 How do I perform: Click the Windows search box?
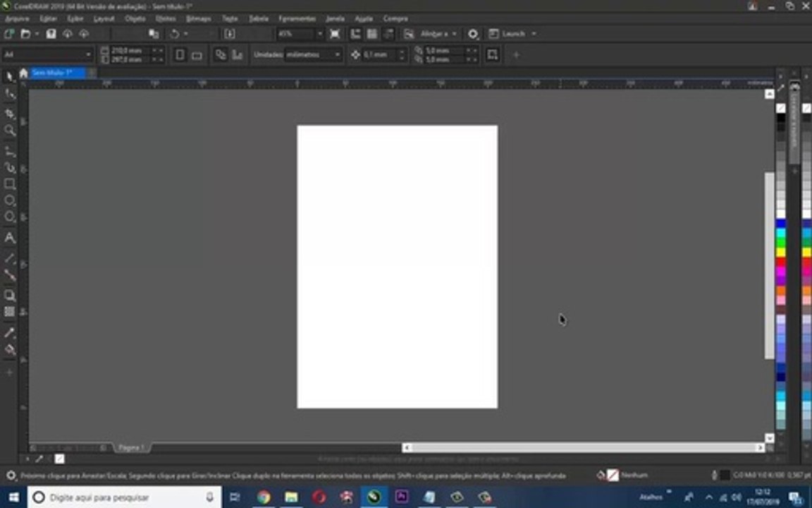tap(125, 497)
